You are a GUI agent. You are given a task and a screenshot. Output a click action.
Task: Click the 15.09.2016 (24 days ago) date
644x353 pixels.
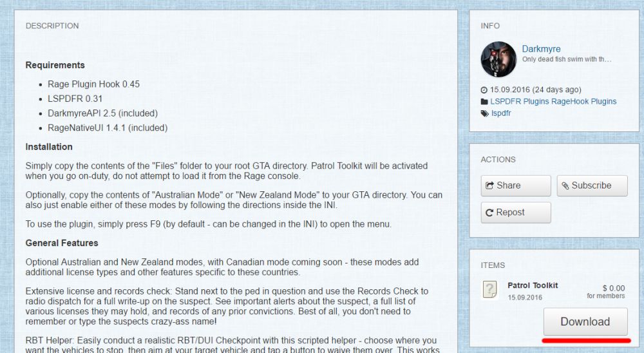536,90
